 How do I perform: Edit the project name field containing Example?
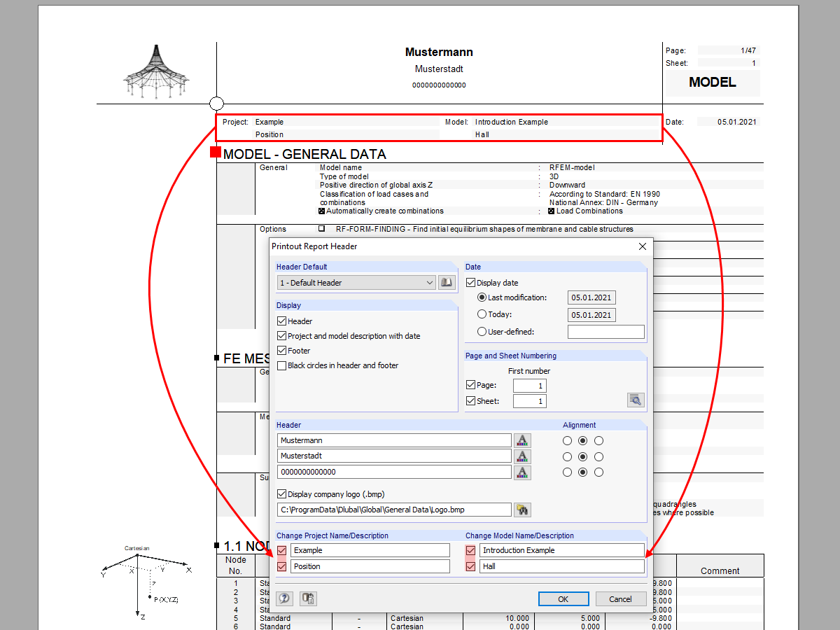pos(370,550)
